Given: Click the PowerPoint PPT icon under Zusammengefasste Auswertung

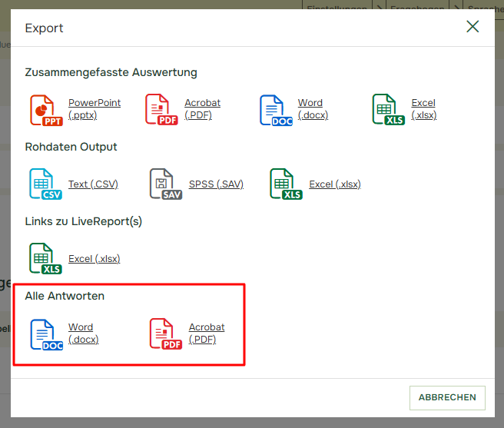Looking at the screenshot, I should (x=45, y=110).
